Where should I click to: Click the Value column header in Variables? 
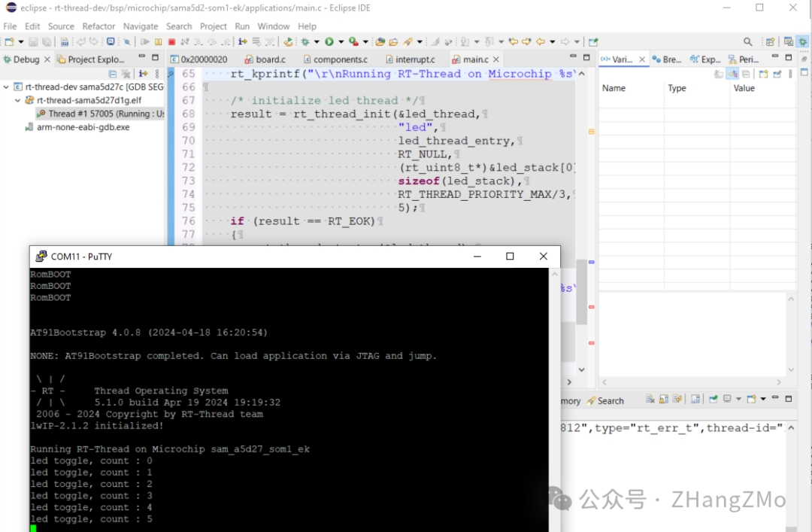point(744,88)
